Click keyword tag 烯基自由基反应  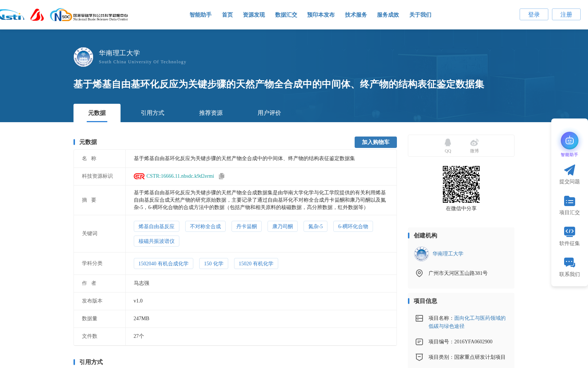[x=157, y=226]
